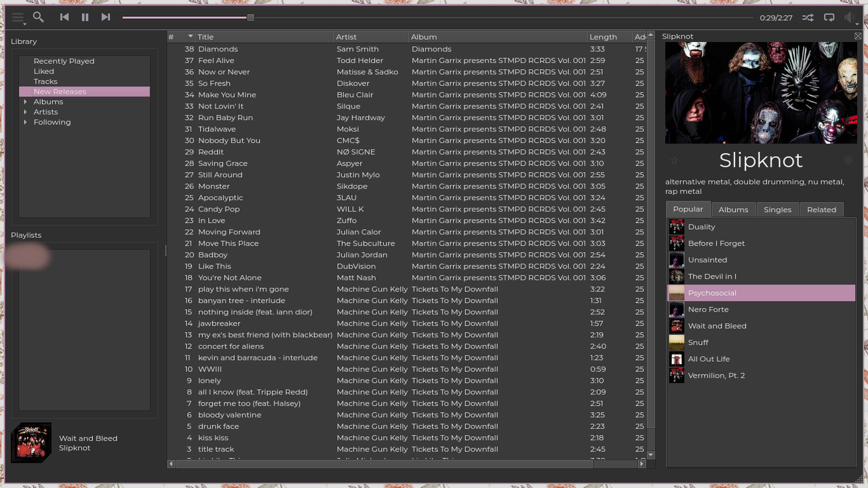This screenshot has width=868, height=488.
Task: Click the All Out Life cover icon
Action: click(677, 359)
